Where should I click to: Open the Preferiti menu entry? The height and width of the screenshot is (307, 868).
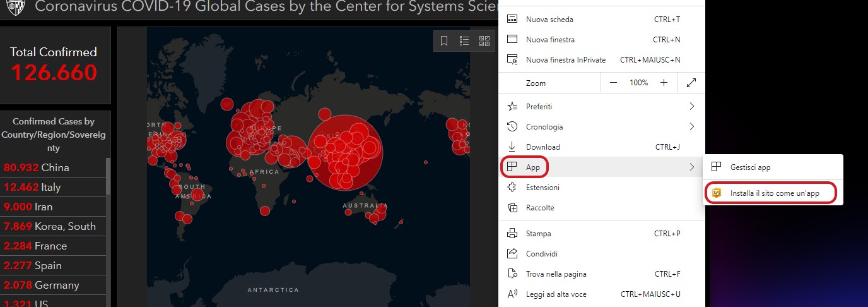[601, 107]
